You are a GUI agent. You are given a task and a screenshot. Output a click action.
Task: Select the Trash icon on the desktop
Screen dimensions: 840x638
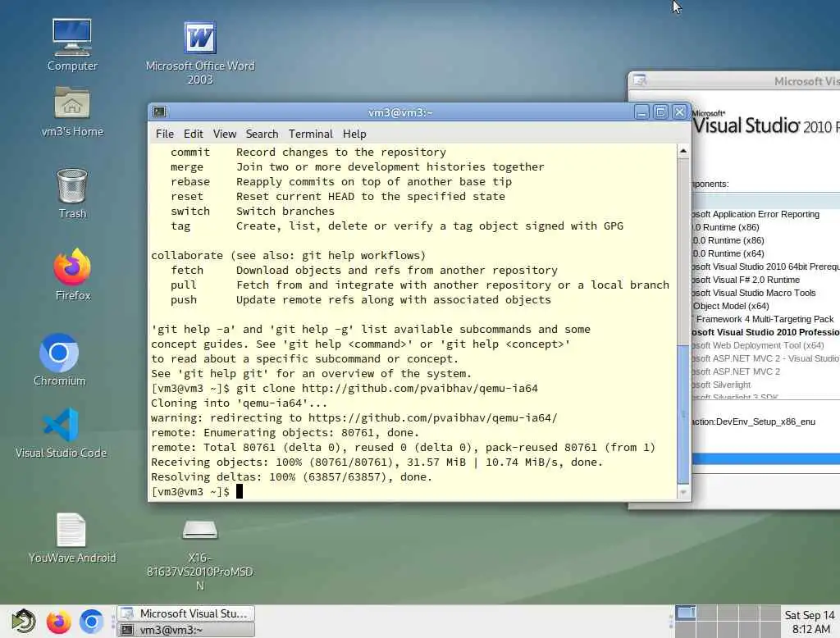pos(72,194)
